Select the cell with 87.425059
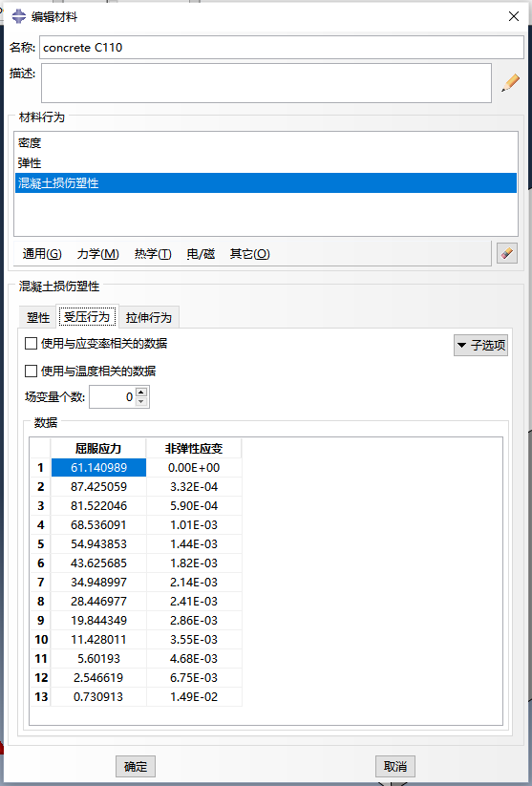The image size is (532, 786). pyautogui.click(x=98, y=487)
